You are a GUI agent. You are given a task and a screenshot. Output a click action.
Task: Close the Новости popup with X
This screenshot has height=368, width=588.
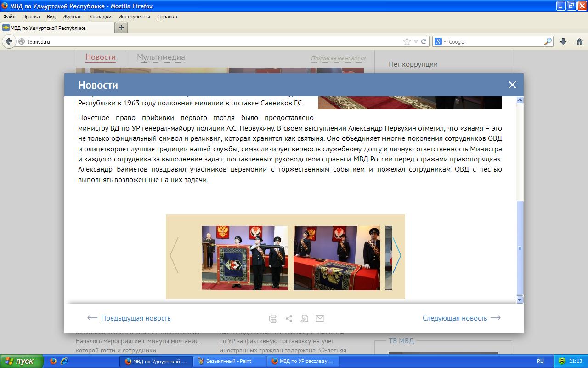pos(512,85)
